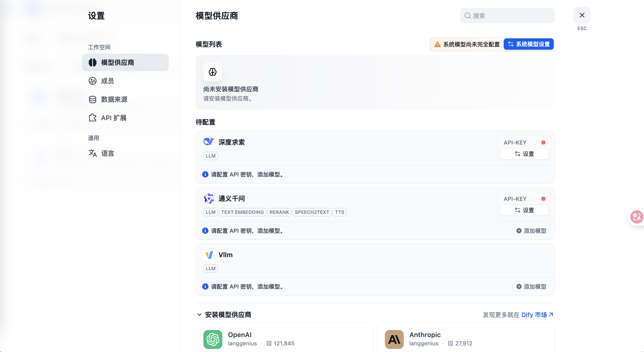The width and height of the screenshot is (644, 352).
Task: Click the Anthropic download count 27,912
Action: click(464, 343)
